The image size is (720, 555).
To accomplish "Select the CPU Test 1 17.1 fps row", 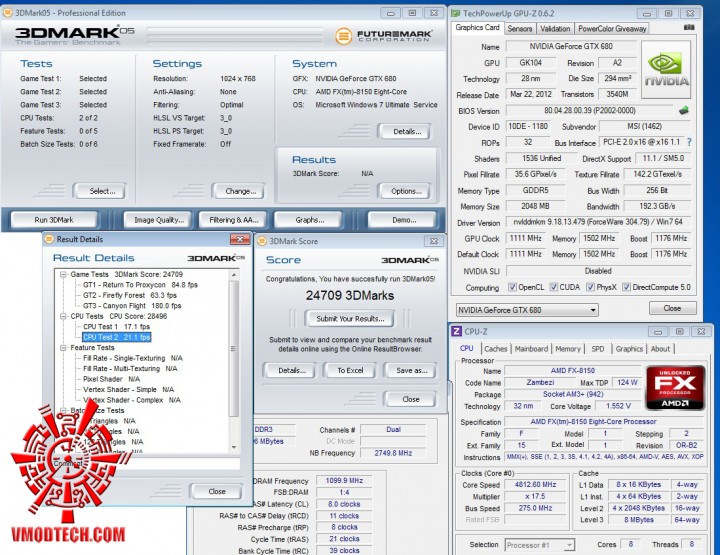I will (x=117, y=326).
